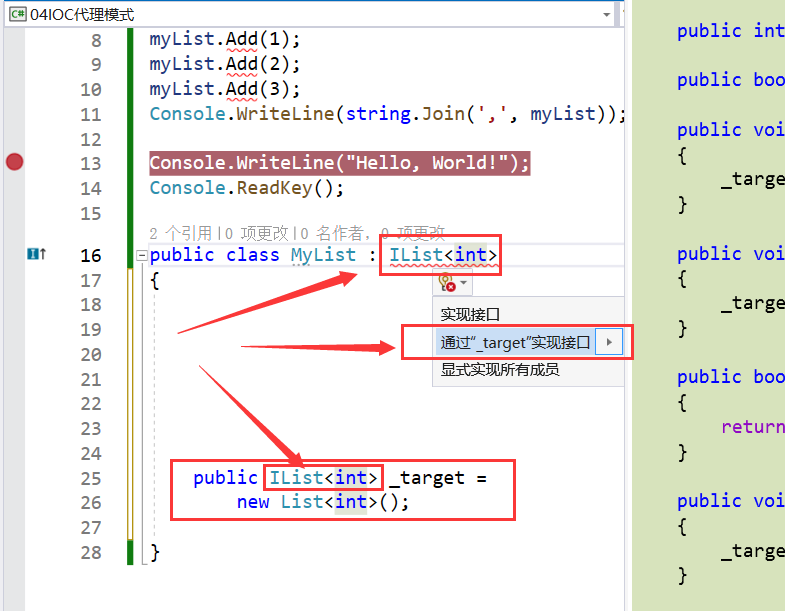
Task: Click the myList.Add(2) statement on line 9
Action: pos(224,64)
